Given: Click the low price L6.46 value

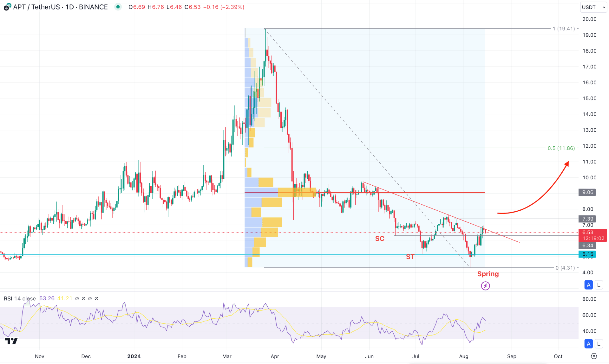Looking at the screenshot, I should (174, 7).
